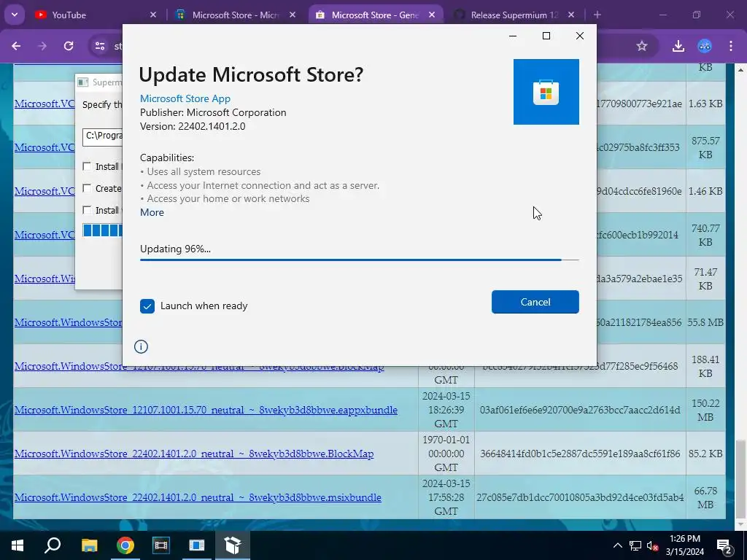Click the 150.22 MB size cell
Viewport: 747px width, 560px height.
point(705,410)
